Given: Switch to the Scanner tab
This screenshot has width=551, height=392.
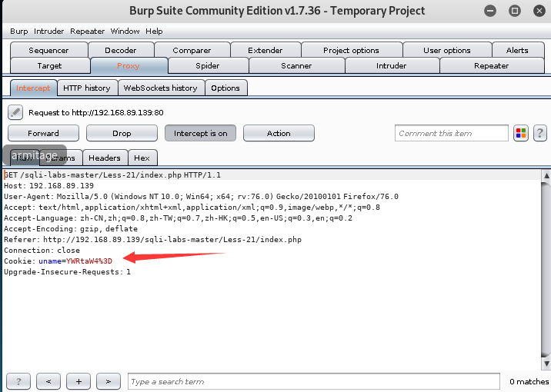Looking at the screenshot, I should (296, 65).
